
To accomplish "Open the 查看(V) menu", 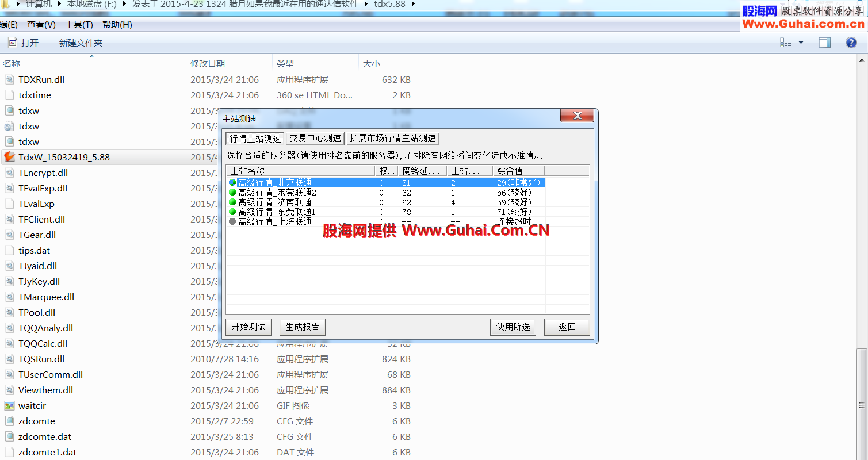I will [41, 24].
